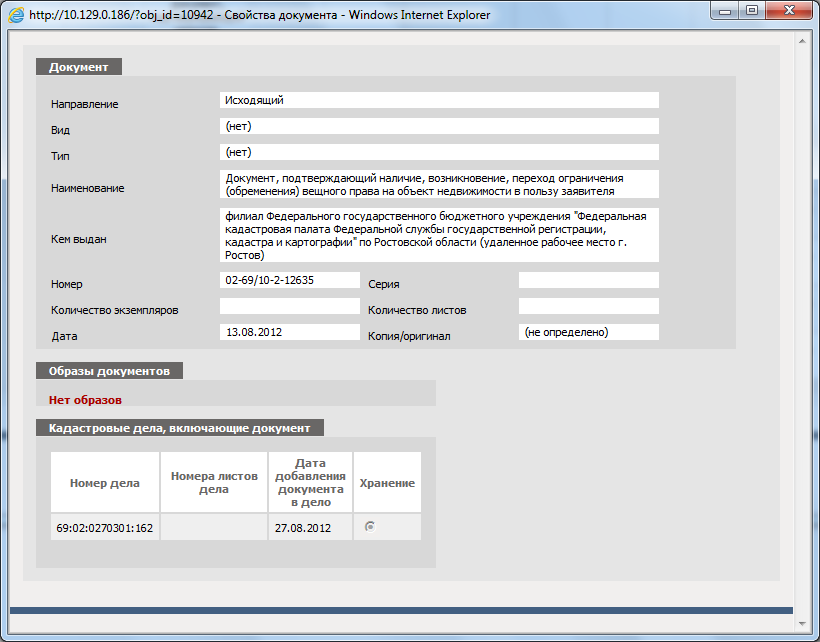Click the Нет образов red text
The height and width of the screenshot is (642, 820).
coord(85,400)
